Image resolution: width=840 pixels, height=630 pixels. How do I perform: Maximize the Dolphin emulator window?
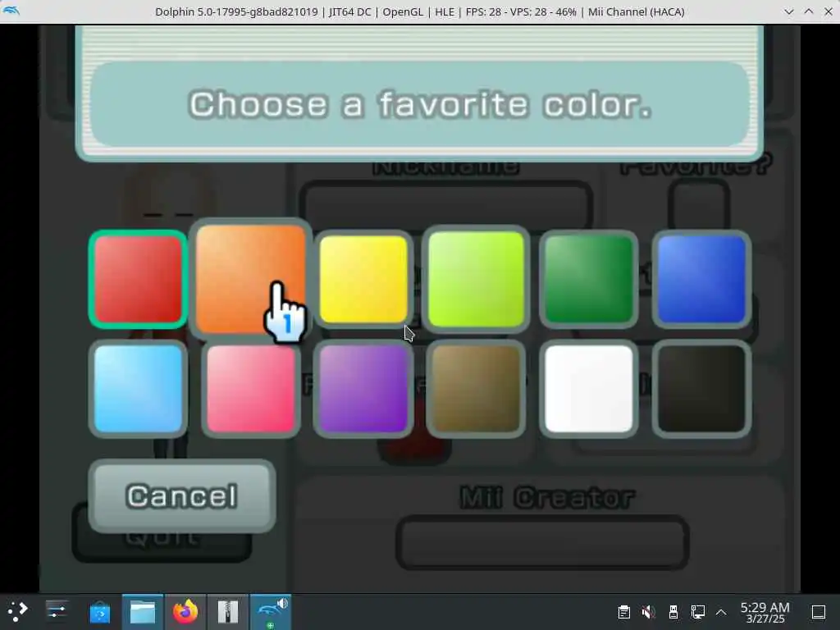point(808,11)
